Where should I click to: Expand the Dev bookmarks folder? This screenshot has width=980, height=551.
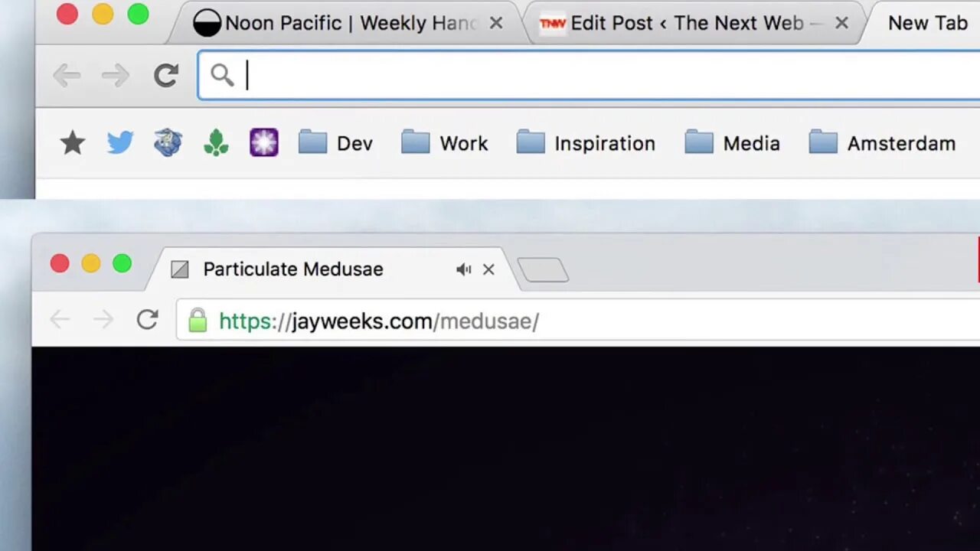coord(335,142)
